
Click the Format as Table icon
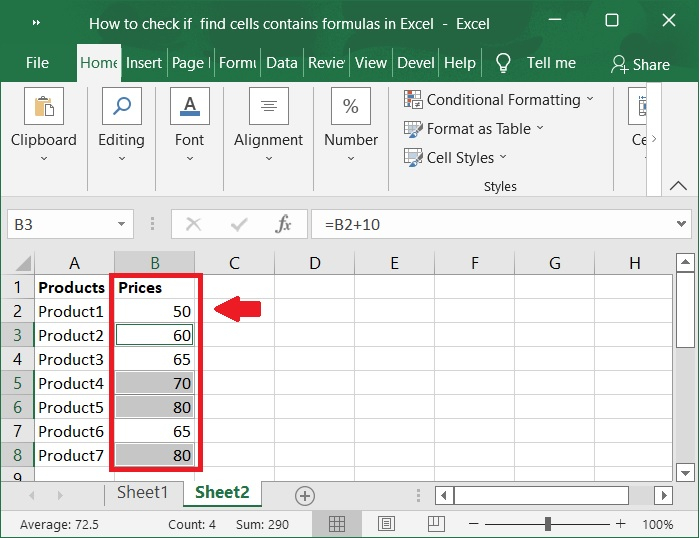pos(413,129)
